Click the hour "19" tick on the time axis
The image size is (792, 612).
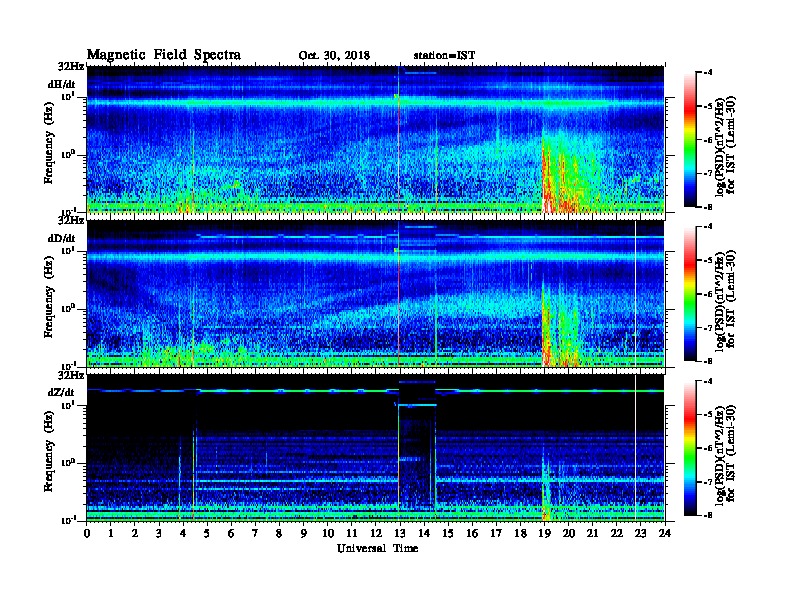tap(544, 533)
